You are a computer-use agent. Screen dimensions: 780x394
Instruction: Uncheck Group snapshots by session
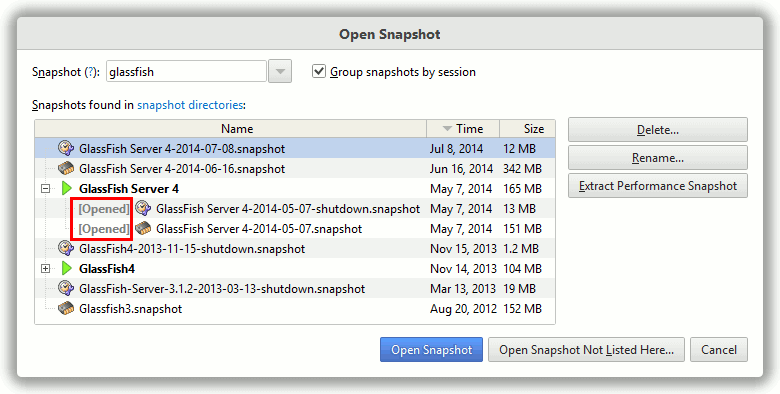tap(318, 72)
